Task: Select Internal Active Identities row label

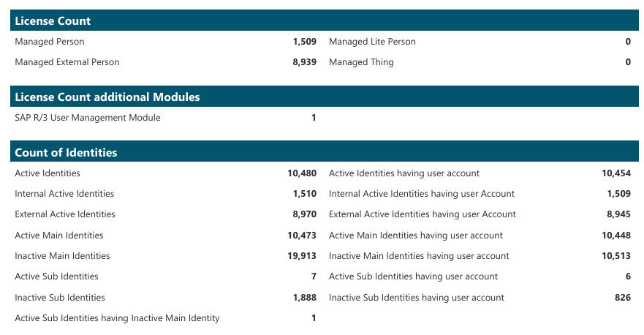Action: click(x=64, y=194)
